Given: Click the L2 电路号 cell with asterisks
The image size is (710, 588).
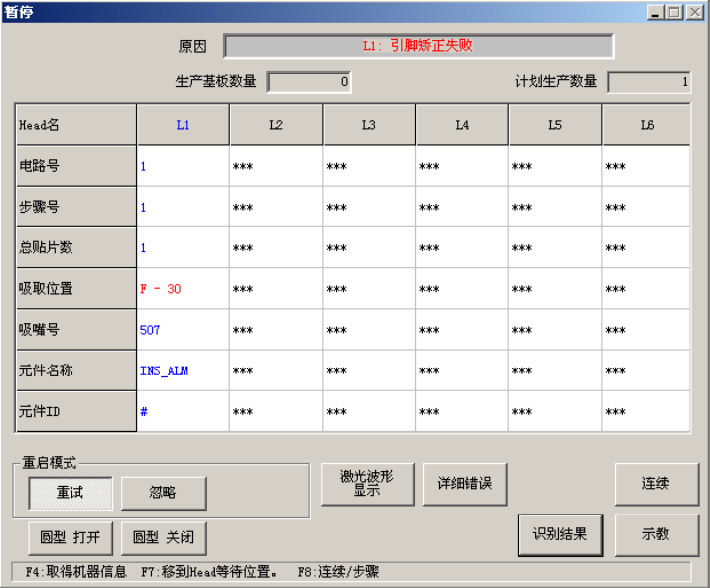Looking at the screenshot, I should (x=276, y=166).
